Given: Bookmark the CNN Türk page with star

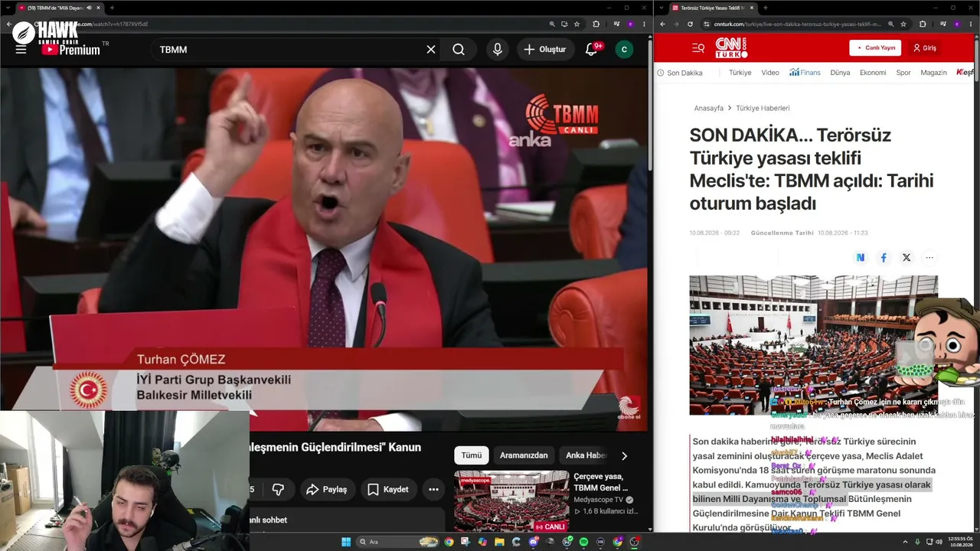Looking at the screenshot, I should tap(903, 24).
